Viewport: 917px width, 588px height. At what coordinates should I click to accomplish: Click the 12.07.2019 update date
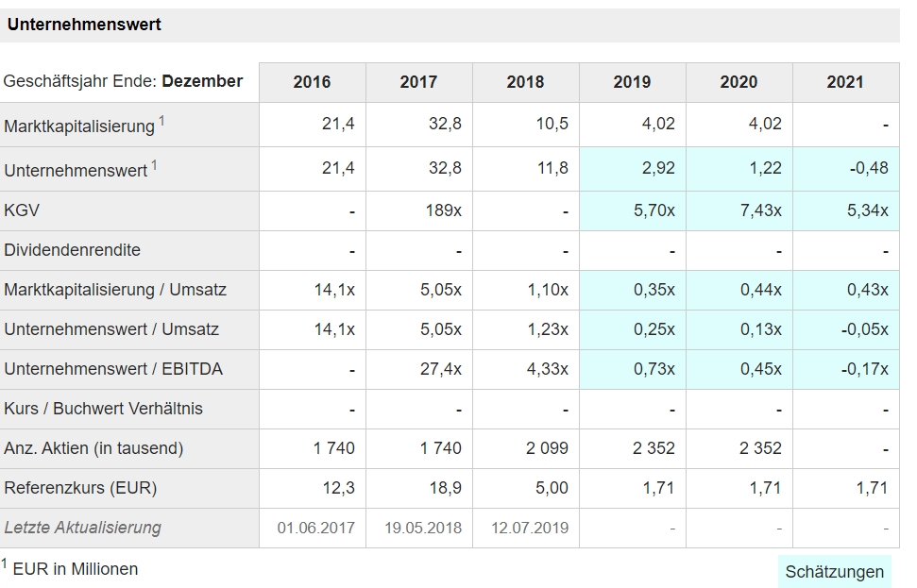tap(530, 528)
